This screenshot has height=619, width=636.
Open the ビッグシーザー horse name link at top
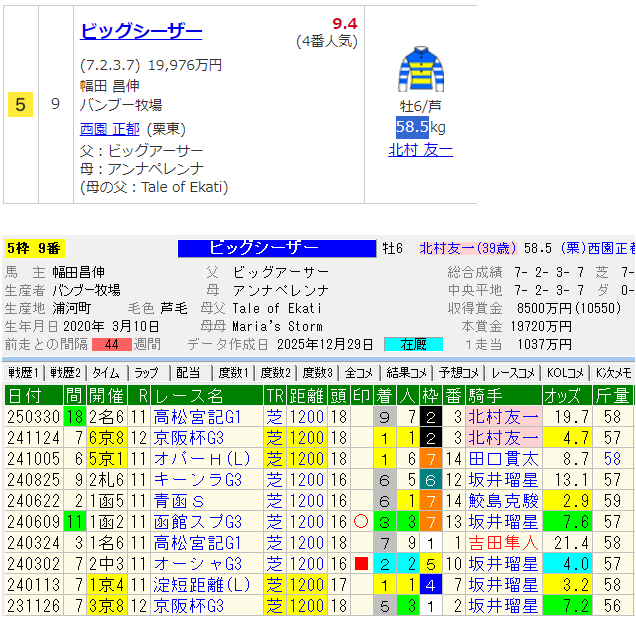(x=141, y=31)
